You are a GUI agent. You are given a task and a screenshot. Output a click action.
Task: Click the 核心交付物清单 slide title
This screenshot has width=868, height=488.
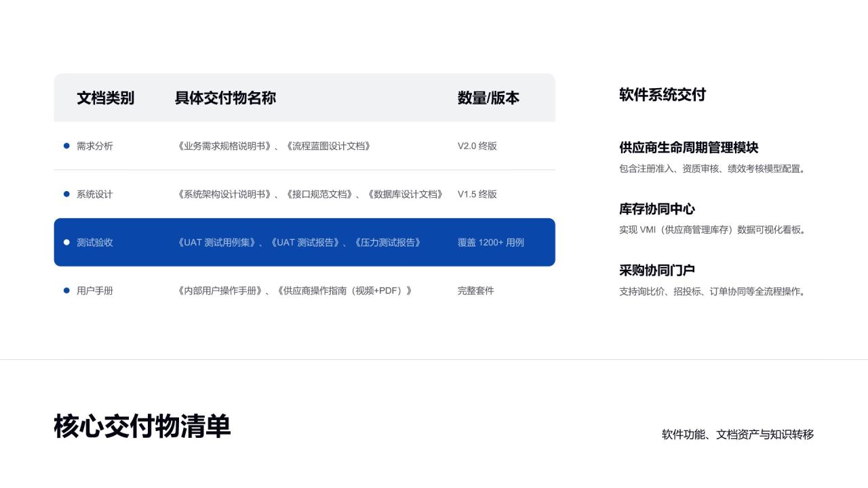142,426
